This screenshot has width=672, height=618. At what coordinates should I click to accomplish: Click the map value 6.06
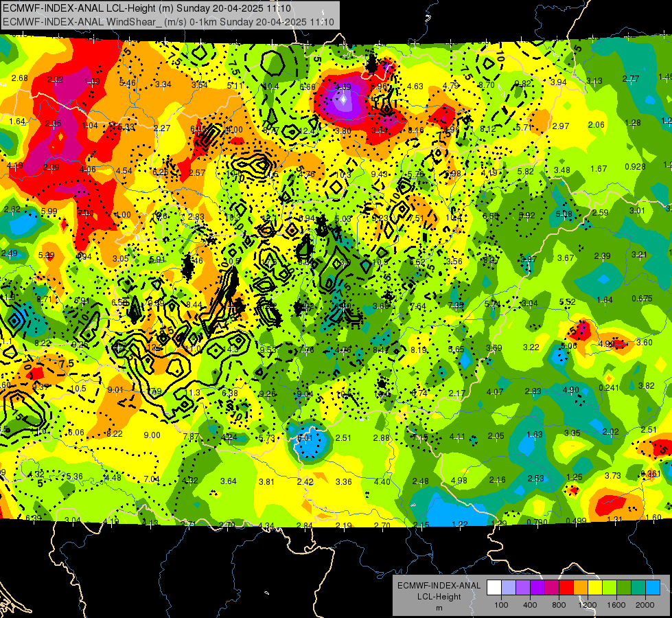tap(76, 433)
